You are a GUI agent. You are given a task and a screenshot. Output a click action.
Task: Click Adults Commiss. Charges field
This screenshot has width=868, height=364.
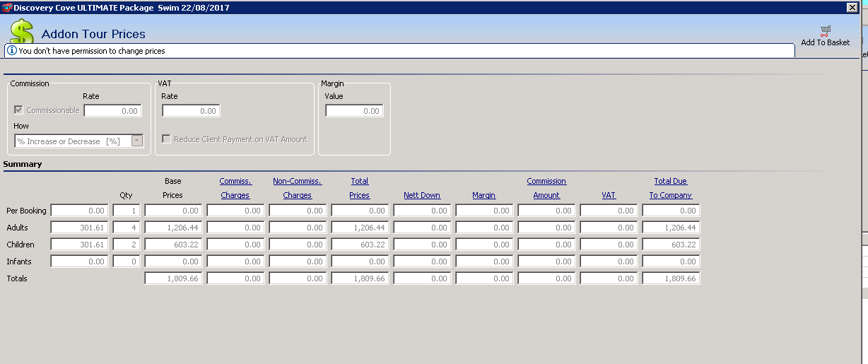[x=235, y=228]
